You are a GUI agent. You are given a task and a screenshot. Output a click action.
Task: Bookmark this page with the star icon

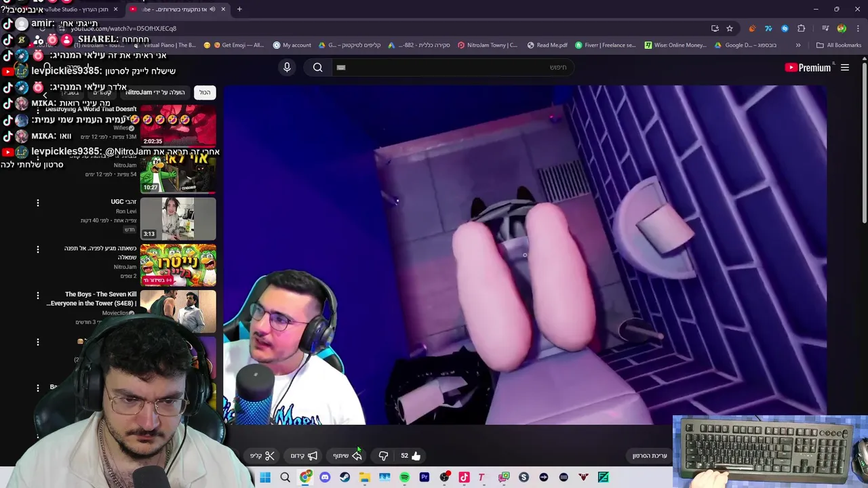pyautogui.click(x=730, y=28)
